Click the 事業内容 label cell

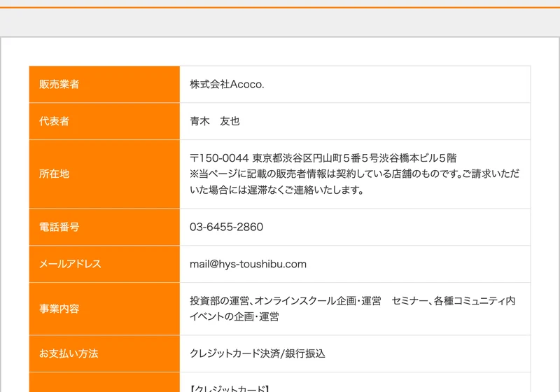tap(104, 309)
